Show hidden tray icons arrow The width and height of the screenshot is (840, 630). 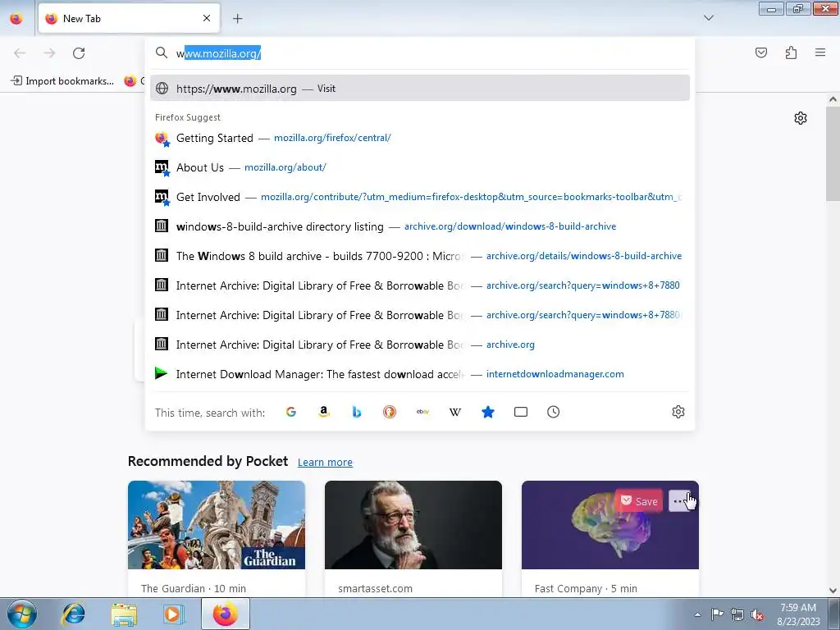click(x=697, y=614)
